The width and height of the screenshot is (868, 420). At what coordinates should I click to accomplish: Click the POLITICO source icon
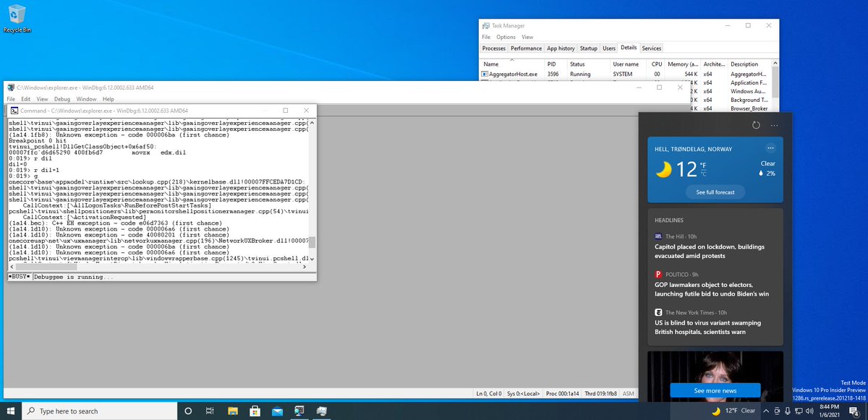tap(658, 275)
